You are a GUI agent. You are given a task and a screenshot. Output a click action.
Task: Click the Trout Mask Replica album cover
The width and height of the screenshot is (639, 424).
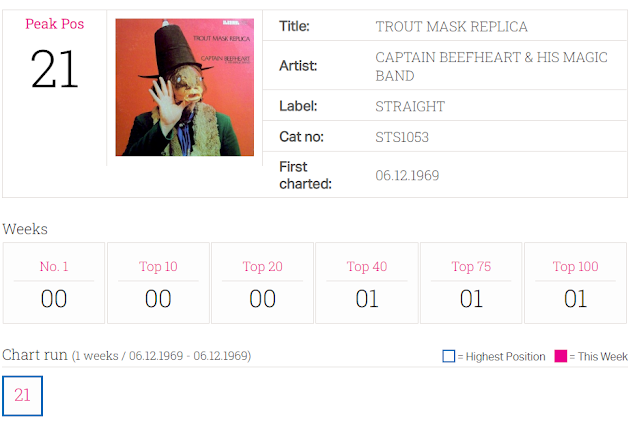tap(185, 87)
